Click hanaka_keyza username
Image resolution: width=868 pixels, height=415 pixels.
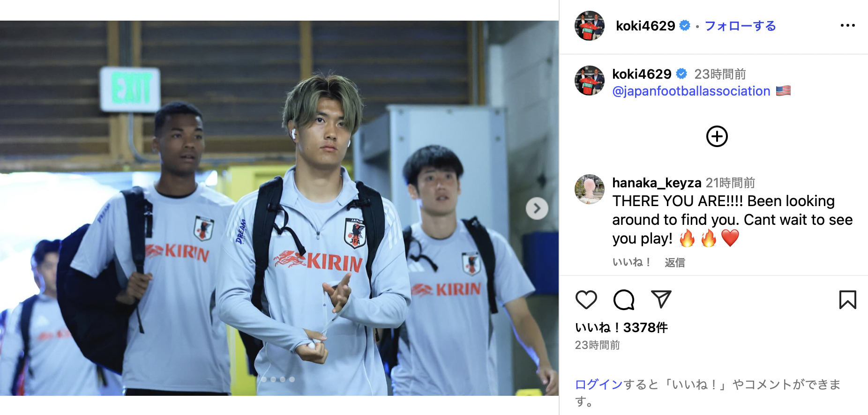657,182
